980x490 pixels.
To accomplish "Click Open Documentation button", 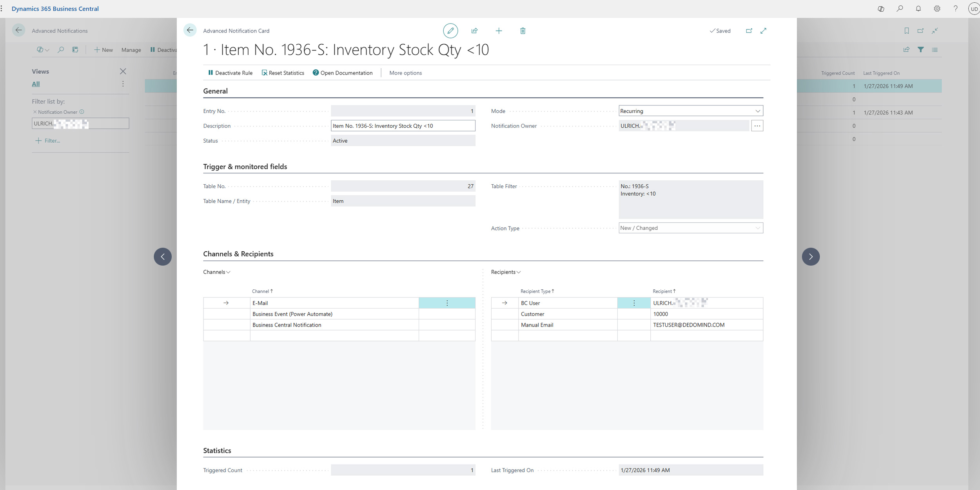I will click(x=343, y=73).
